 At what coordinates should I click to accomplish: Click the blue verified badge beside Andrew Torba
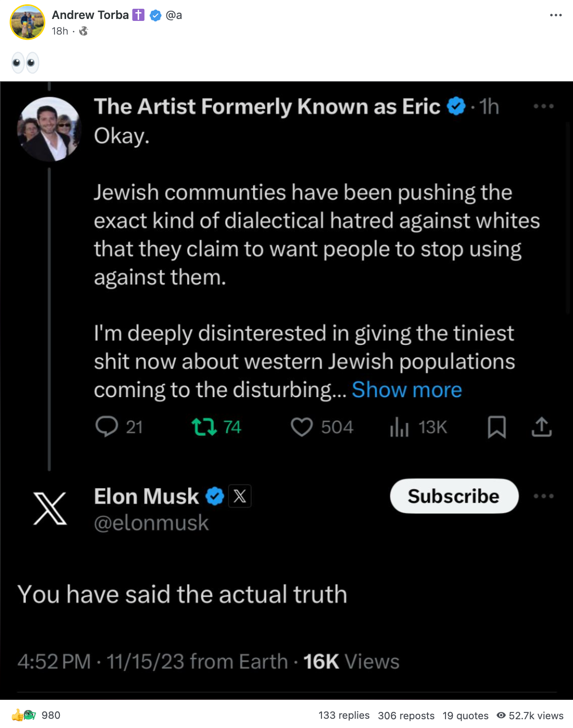[x=155, y=16]
